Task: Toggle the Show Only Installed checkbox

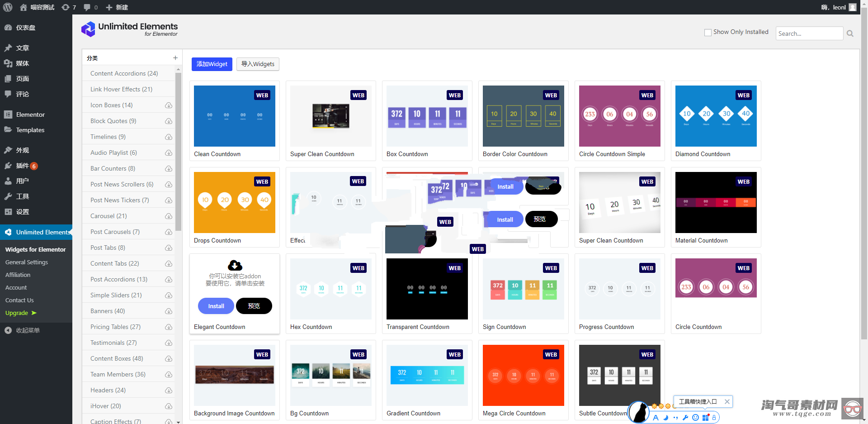Action: [708, 32]
